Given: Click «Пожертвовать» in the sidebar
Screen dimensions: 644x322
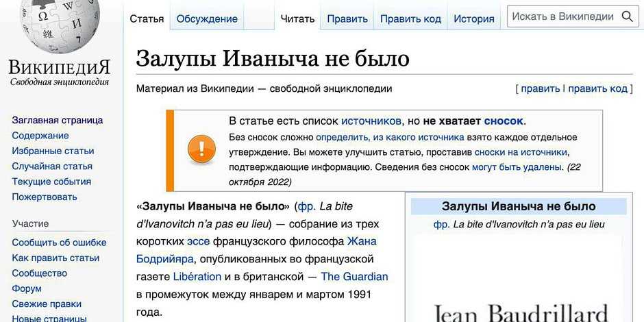Looking at the screenshot, I should pos(45,197).
